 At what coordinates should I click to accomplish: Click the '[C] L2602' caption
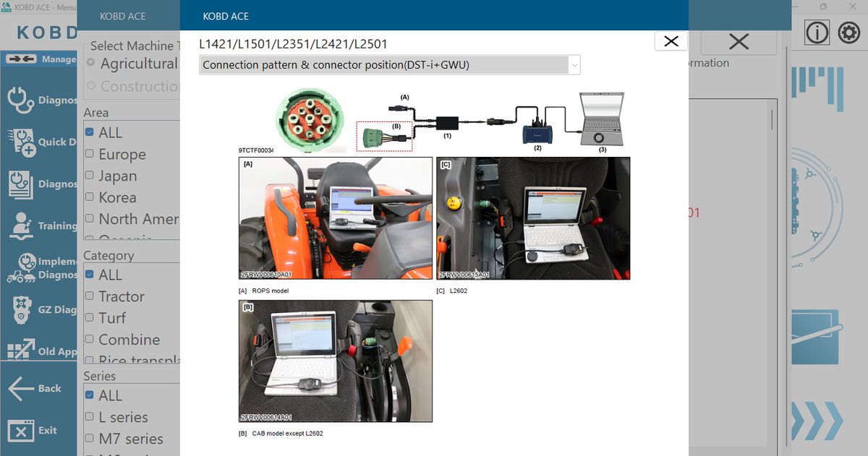(451, 291)
